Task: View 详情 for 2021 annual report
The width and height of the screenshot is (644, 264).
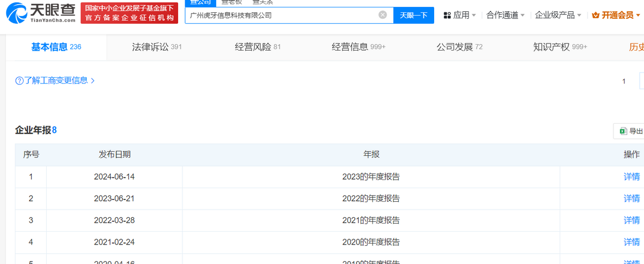Action: (x=631, y=220)
